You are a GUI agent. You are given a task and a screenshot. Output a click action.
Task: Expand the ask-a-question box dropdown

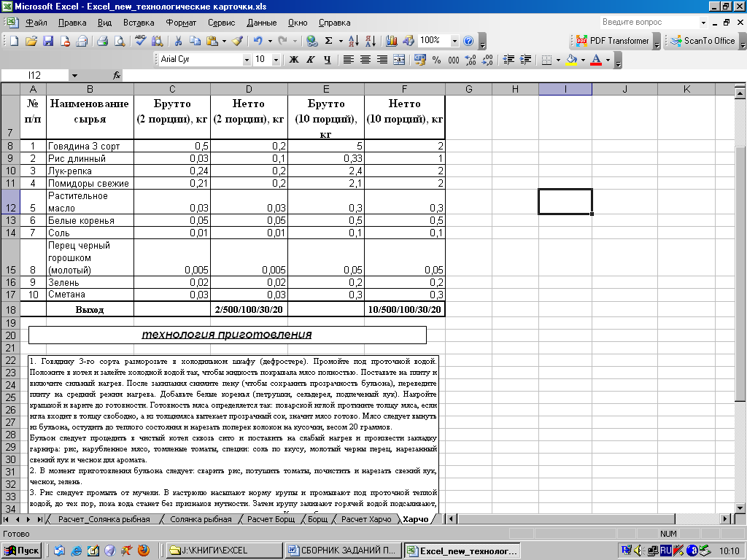703,23
